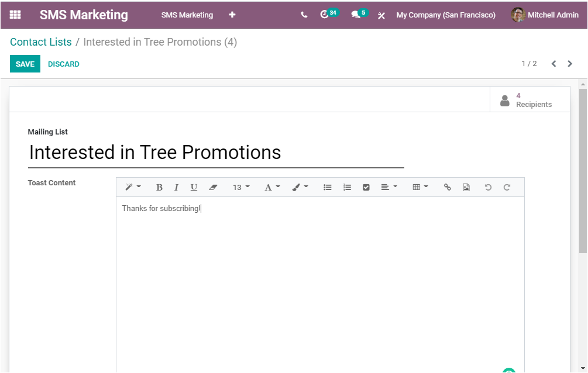Screen dimensions: 588x373
Task: Insert a link using the chain icon
Action: (x=447, y=187)
